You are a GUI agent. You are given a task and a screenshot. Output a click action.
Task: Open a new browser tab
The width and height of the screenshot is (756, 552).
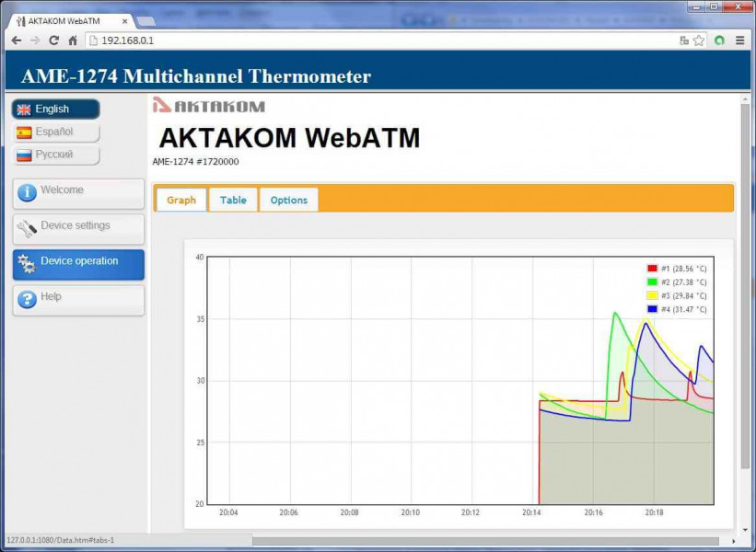[145, 21]
